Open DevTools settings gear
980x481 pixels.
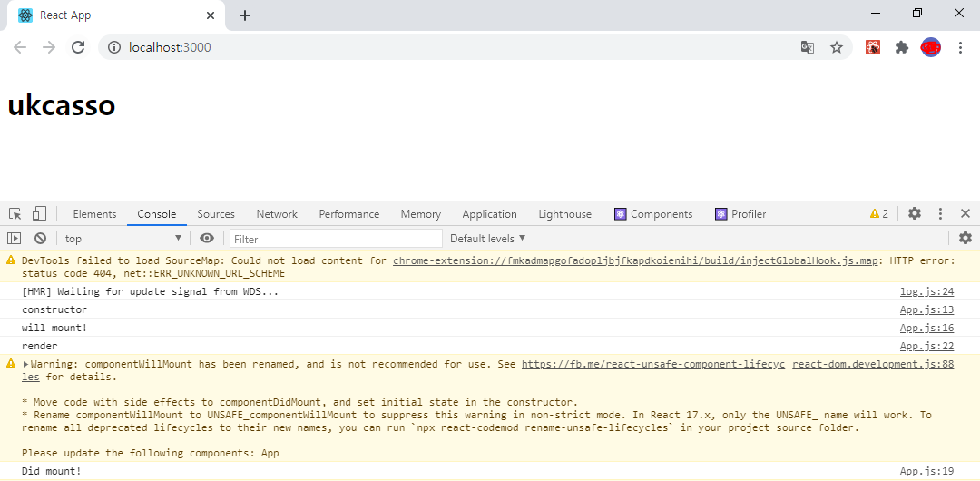(915, 213)
